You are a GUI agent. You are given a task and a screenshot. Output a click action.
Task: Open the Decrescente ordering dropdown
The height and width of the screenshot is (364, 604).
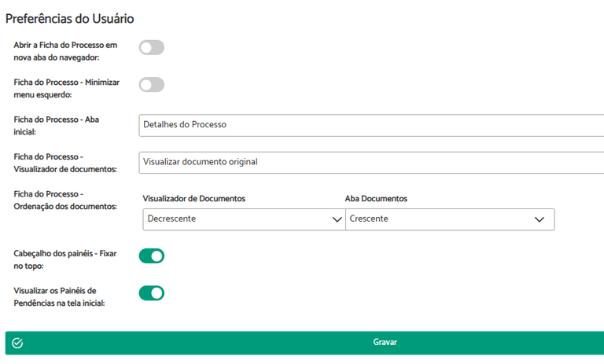(245, 219)
